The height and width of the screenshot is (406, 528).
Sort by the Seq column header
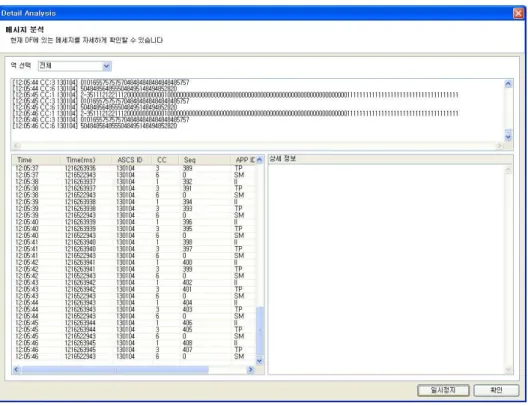point(205,160)
